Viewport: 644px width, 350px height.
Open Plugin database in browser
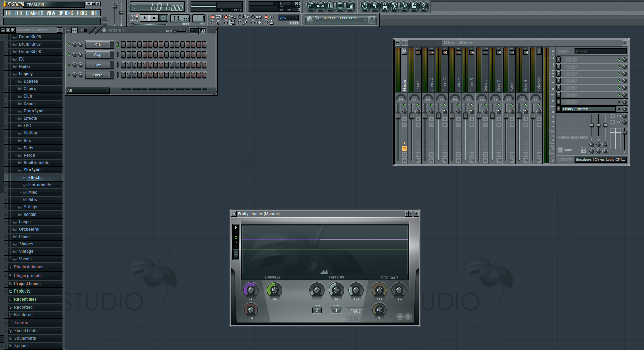tap(29, 267)
